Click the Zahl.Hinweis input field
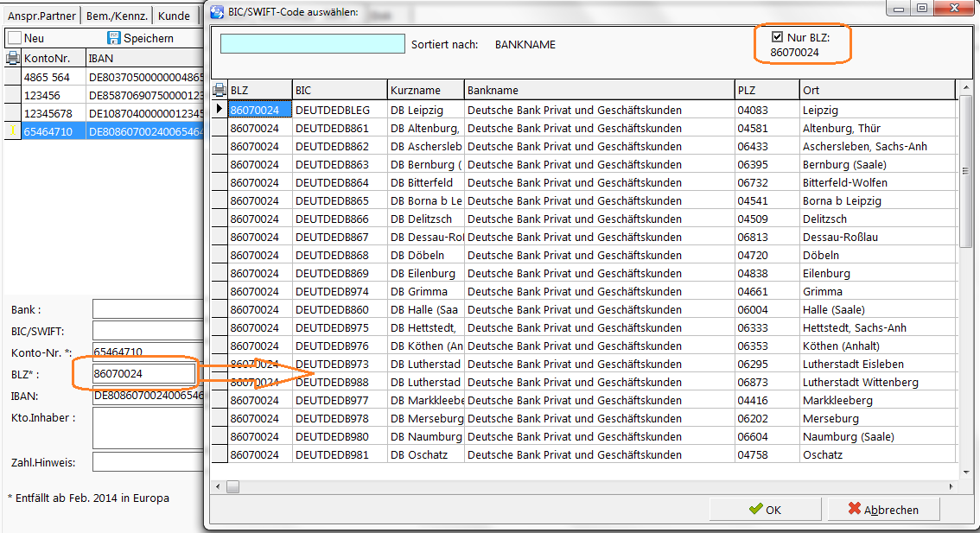 [148, 462]
